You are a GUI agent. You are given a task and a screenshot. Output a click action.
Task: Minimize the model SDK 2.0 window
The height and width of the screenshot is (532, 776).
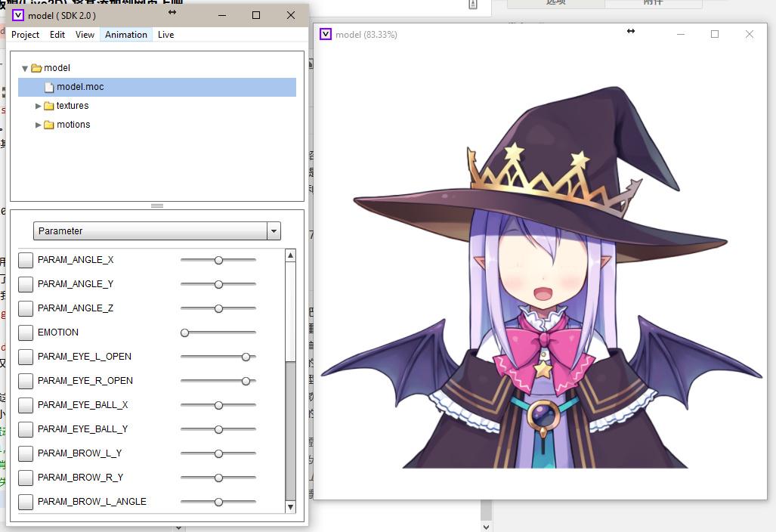(222, 15)
